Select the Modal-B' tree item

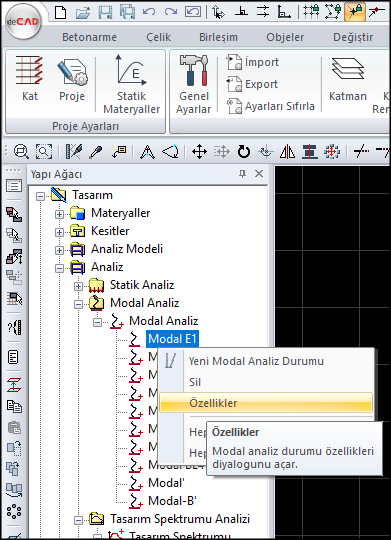click(172, 500)
